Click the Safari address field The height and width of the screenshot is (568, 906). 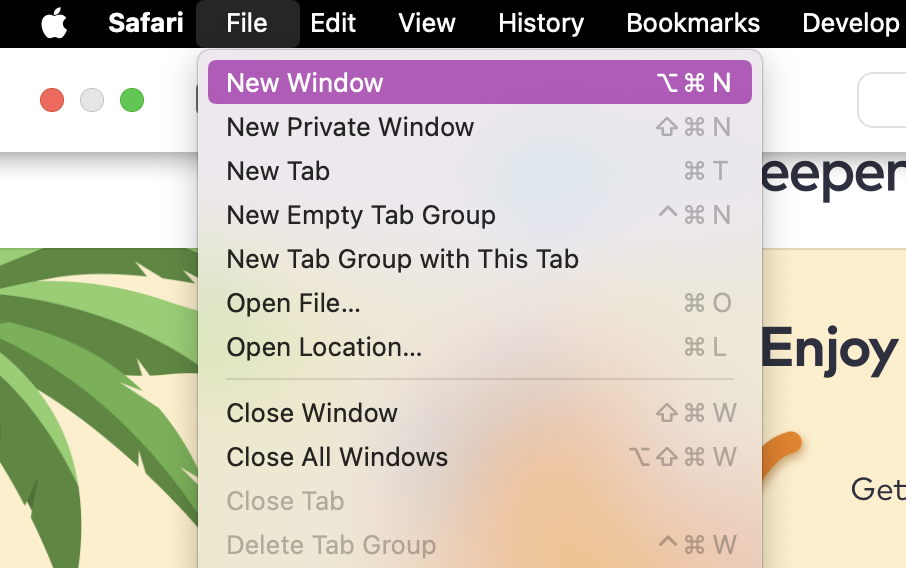[882, 99]
